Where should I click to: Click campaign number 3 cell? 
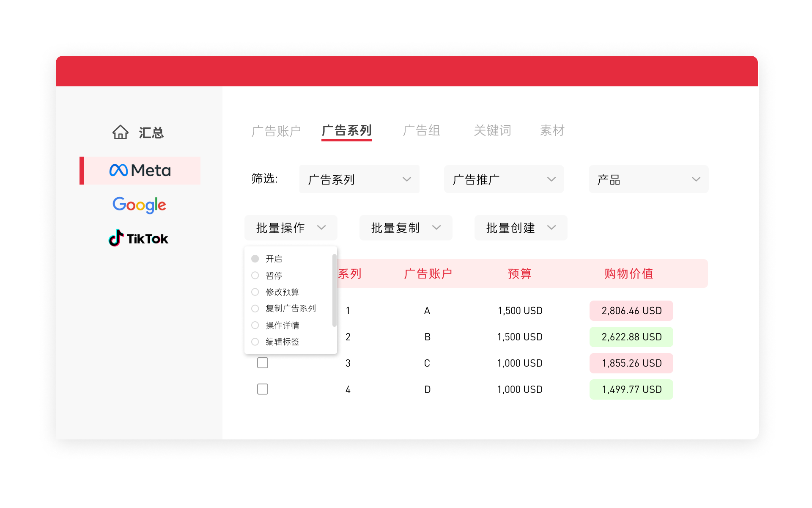point(348,363)
